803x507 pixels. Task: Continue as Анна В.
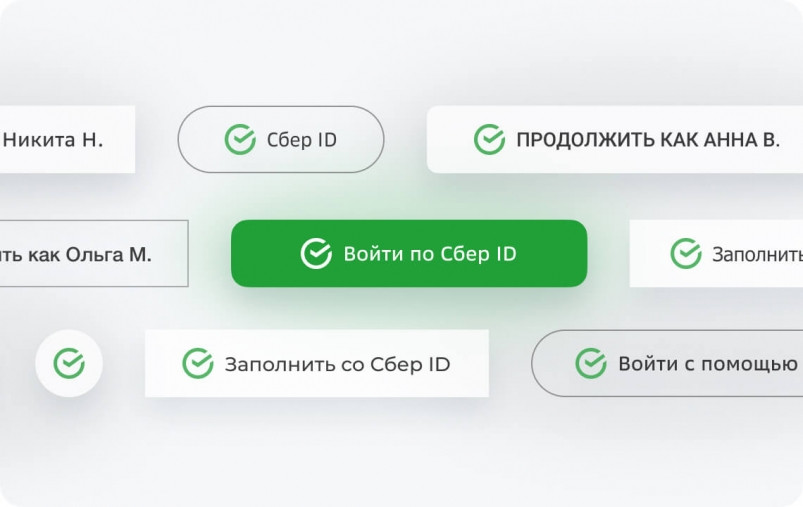[x=614, y=140]
